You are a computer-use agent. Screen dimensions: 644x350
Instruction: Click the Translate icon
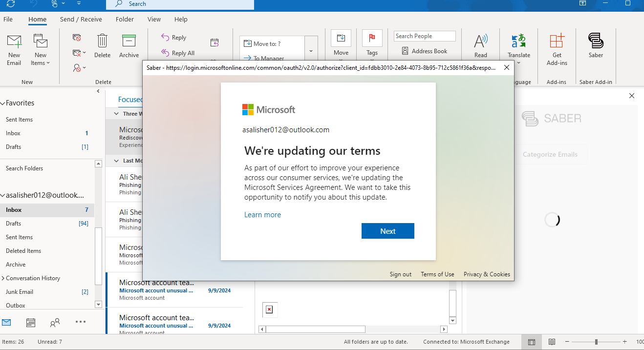click(518, 41)
